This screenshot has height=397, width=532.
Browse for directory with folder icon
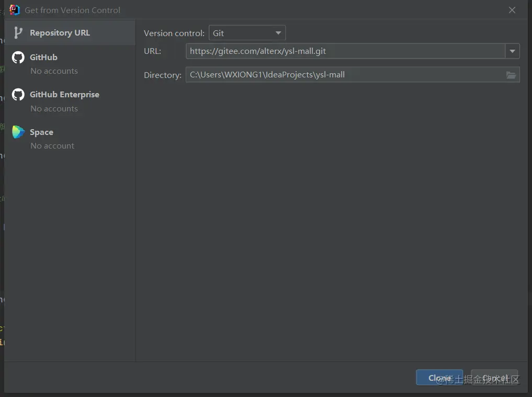511,75
